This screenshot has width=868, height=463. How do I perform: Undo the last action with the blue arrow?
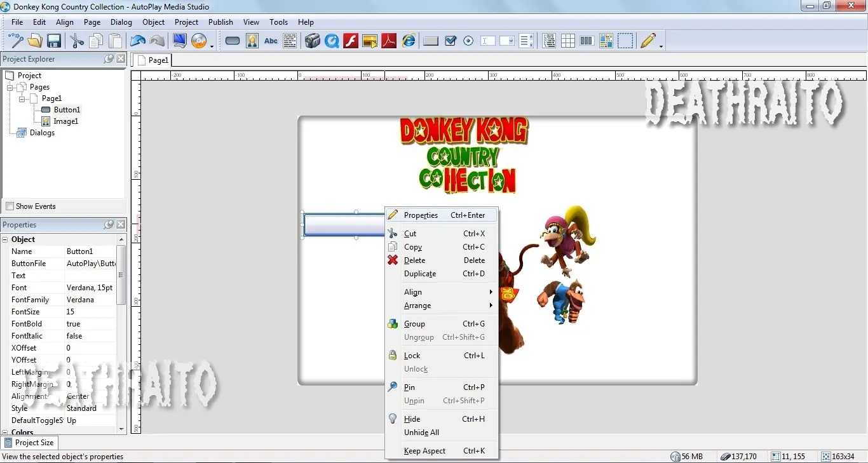(138, 41)
